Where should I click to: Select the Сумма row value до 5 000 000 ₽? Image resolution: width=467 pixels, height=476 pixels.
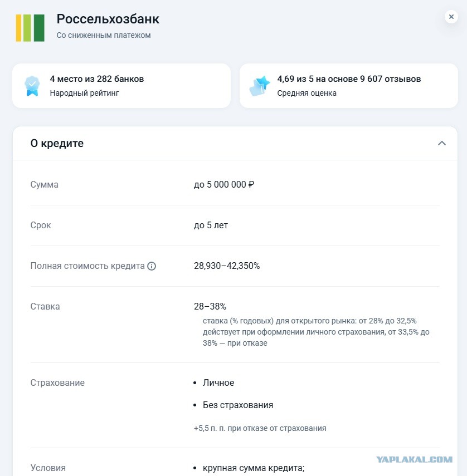pos(224,185)
